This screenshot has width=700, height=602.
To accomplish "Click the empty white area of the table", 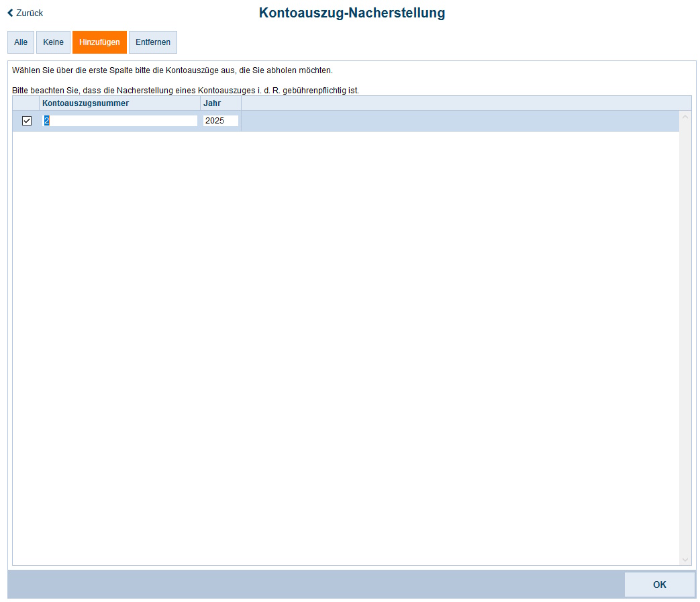I will click(346, 336).
